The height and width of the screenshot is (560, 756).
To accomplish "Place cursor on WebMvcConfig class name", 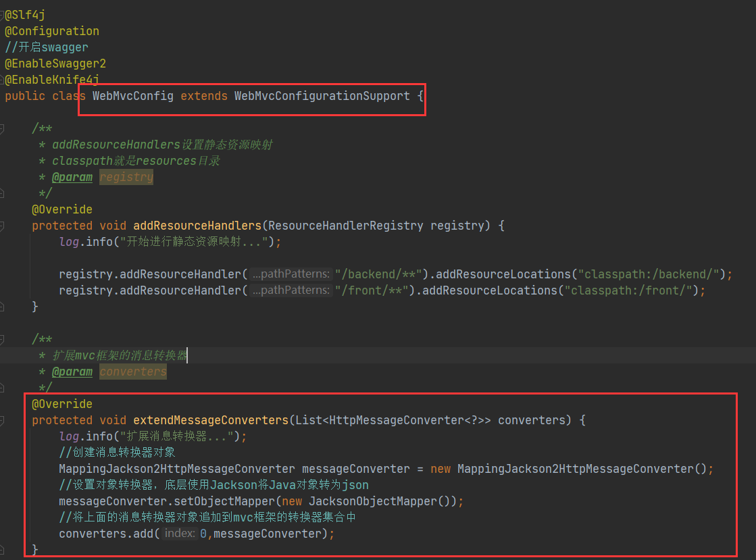I will pos(132,96).
